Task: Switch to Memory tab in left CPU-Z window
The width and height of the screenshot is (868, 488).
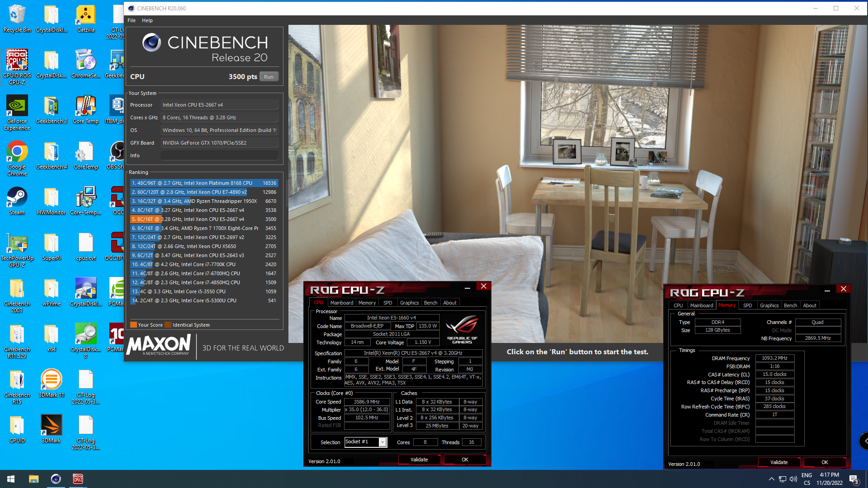Action: tap(367, 303)
